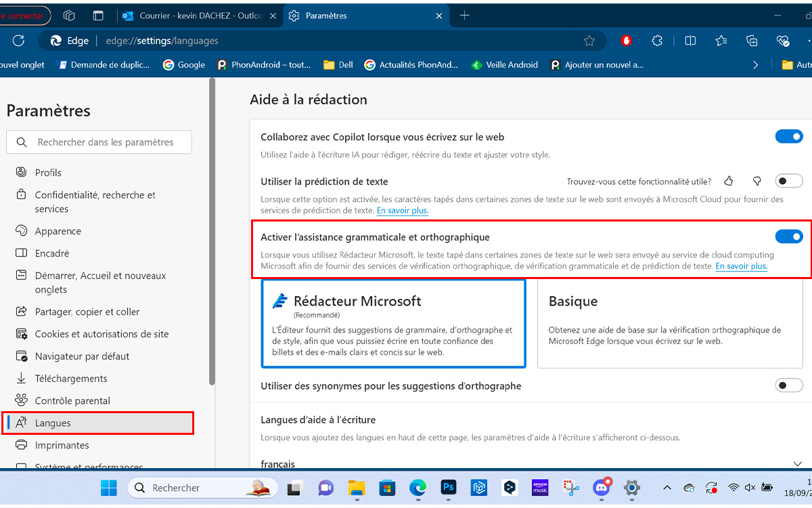Disable Collaborez avec Copilot toggle
Screen dimensions: 812x508
coord(789,137)
